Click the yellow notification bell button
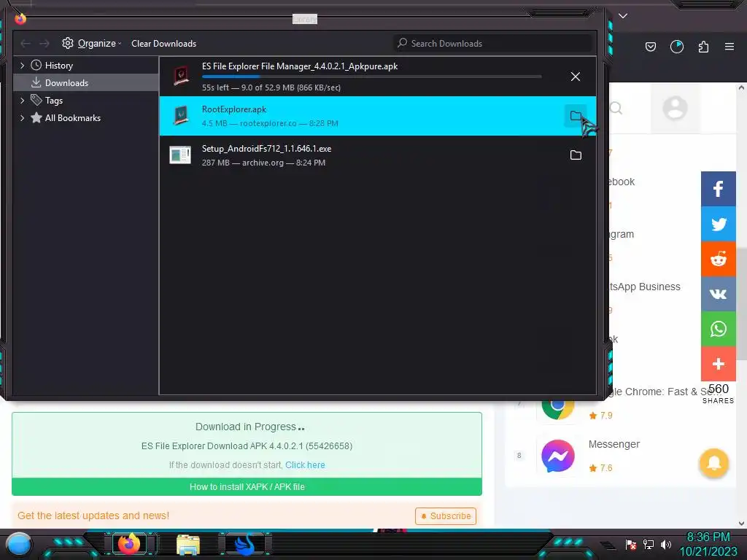The width and height of the screenshot is (747, 560). (713, 463)
